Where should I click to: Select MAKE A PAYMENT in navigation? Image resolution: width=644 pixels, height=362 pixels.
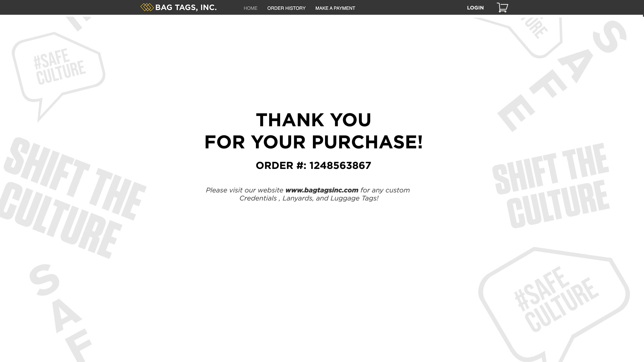click(x=335, y=8)
